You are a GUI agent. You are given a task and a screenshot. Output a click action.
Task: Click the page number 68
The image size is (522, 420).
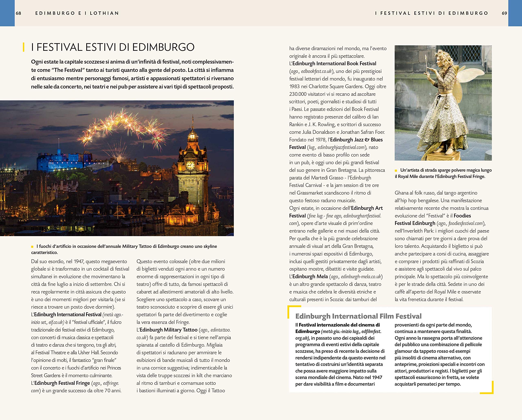pyautogui.click(x=18, y=13)
